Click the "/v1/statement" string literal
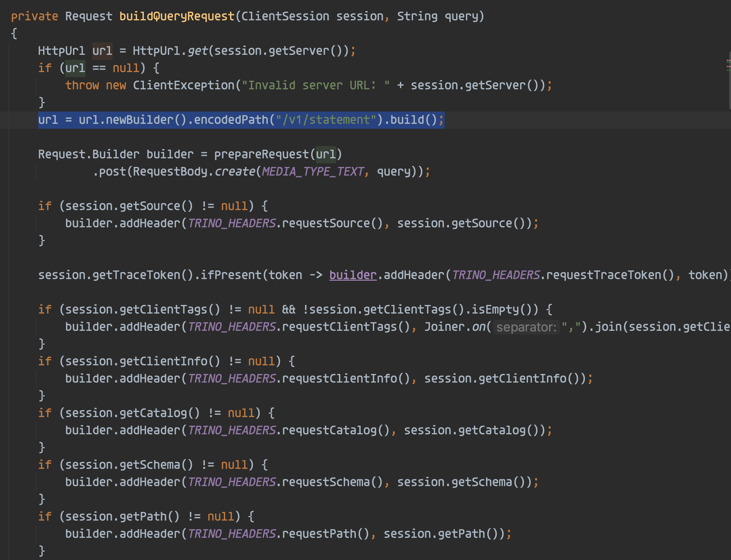Screen dimensions: 731x560 (x=325, y=120)
